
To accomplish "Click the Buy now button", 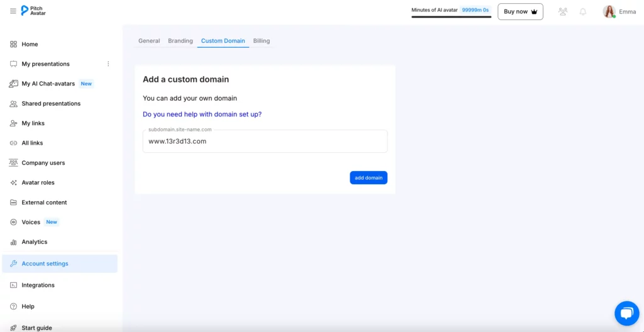I will tap(520, 11).
